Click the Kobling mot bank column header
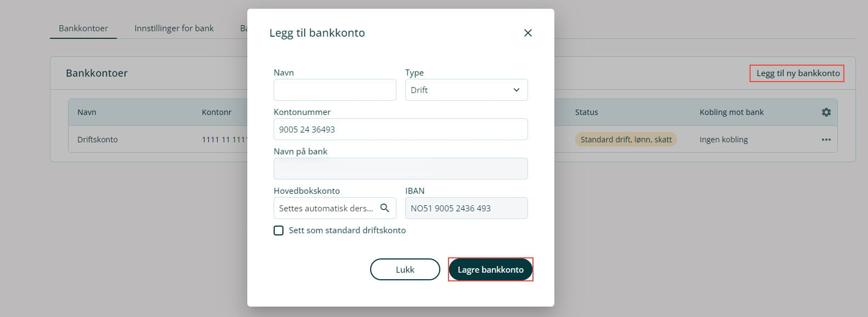The height and width of the screenshot is (317, 868). (731, 112)
